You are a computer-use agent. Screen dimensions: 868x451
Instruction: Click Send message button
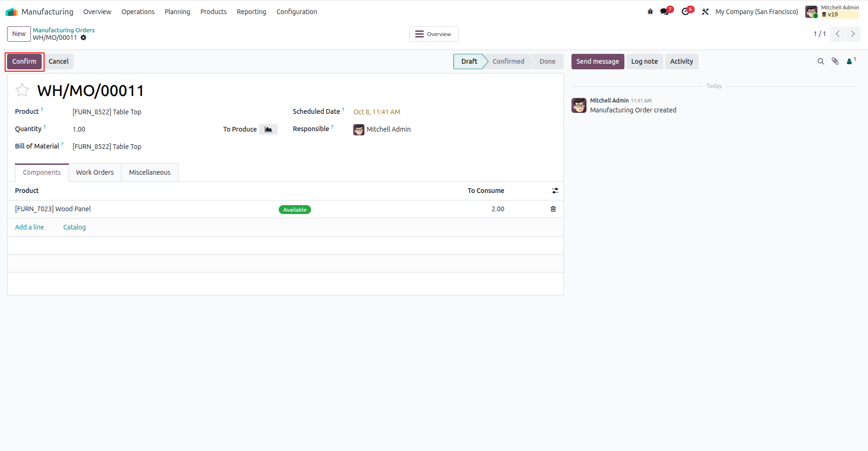[598, 61]
